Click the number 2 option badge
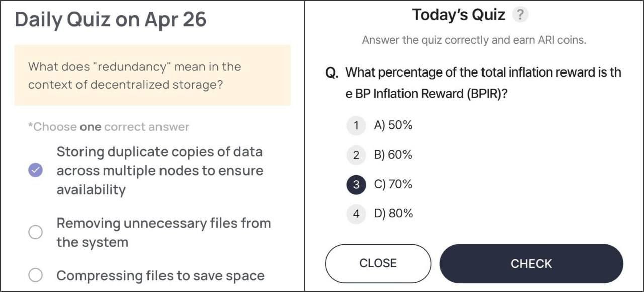This screenshot has height=292, width=644. pos(356,155)
